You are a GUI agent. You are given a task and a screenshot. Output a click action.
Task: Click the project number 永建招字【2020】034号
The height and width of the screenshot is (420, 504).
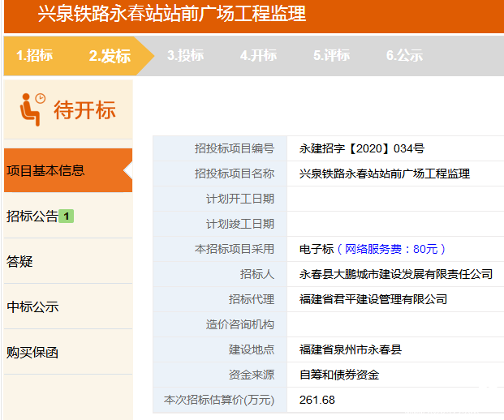point(362,148)
